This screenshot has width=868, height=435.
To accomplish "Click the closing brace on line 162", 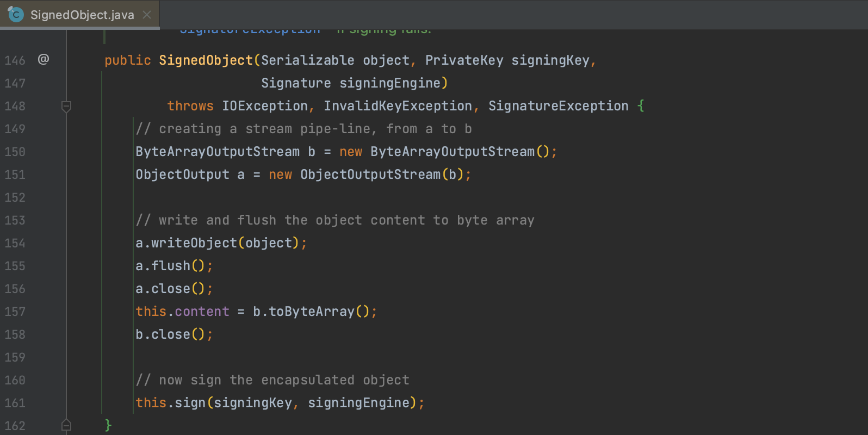I will coord(108,425).
